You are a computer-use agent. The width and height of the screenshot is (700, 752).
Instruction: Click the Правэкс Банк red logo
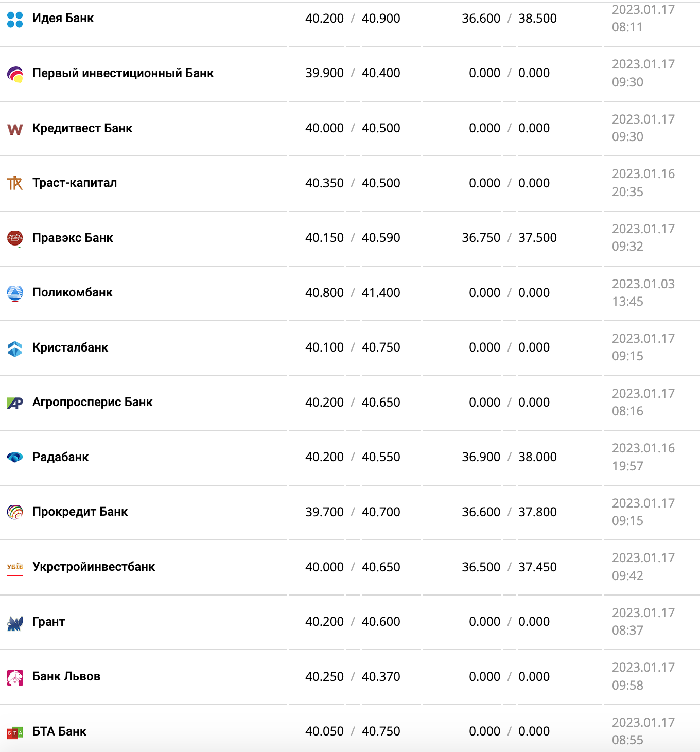[15, 238]
